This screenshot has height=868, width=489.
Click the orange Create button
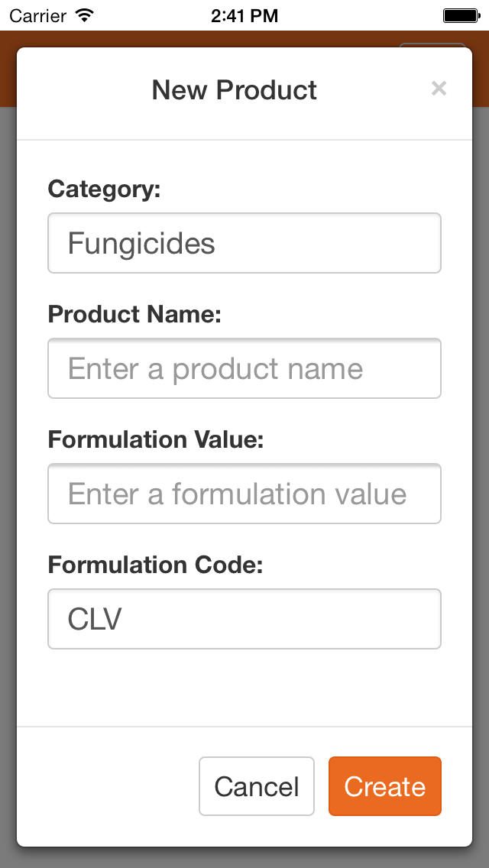pyautogui.click(x=385, y=786)
